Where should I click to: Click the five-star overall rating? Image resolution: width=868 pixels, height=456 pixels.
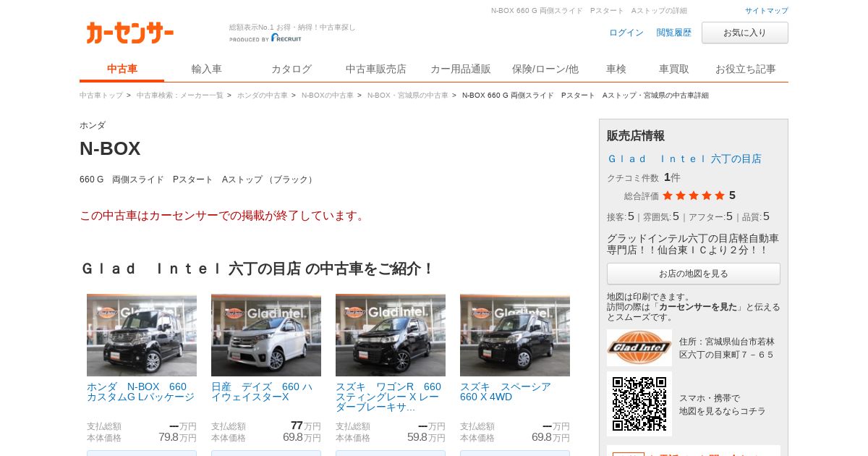(694, 195)
